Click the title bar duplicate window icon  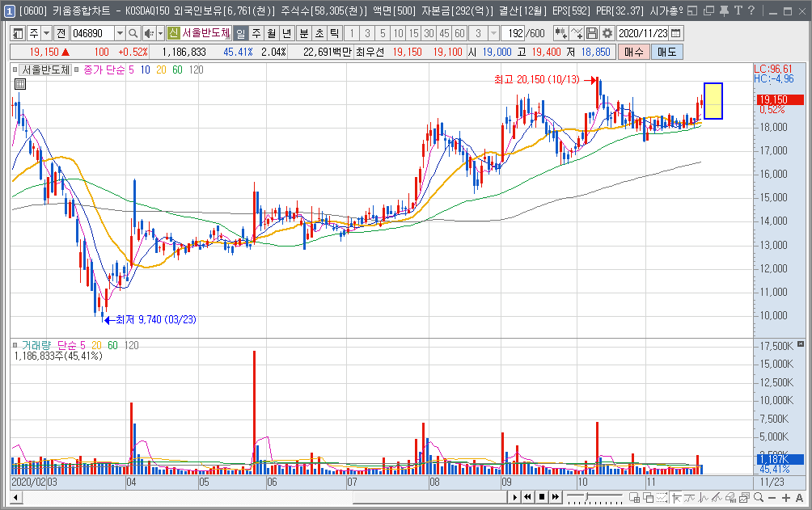709,11
